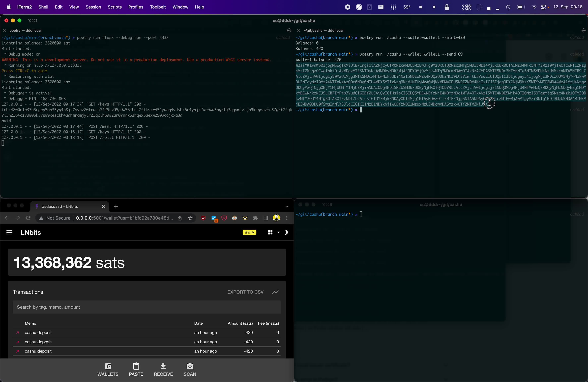Toggle dark mode with the moon icon
This screenshot has height=382, width=588.
point(286,232)
